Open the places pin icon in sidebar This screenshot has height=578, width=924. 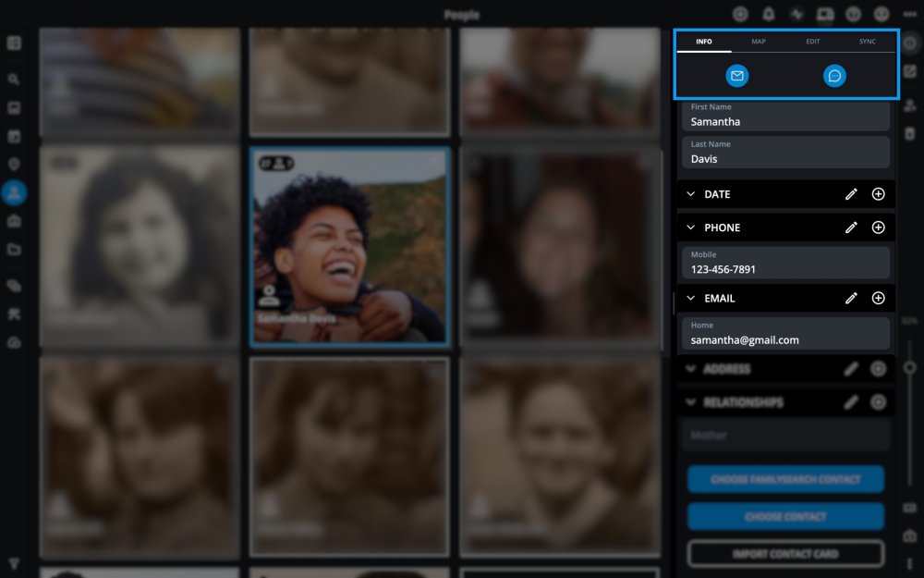14,165
